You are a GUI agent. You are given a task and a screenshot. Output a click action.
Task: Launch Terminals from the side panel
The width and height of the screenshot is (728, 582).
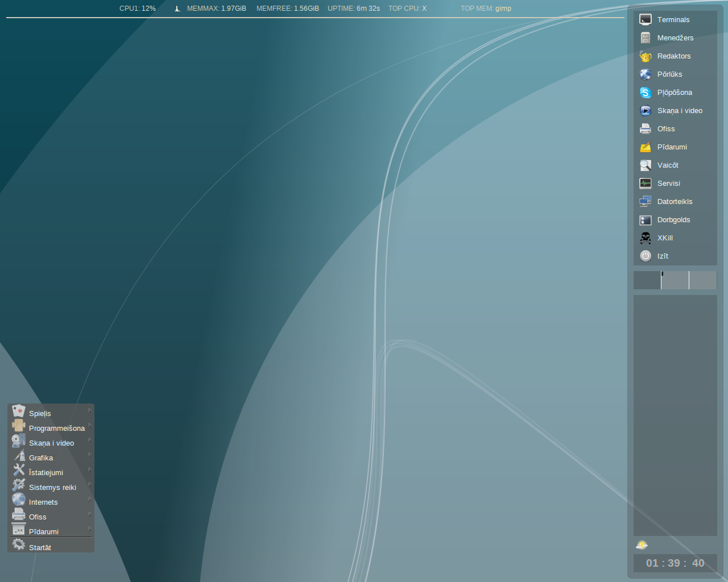click(x=675, y=20)
